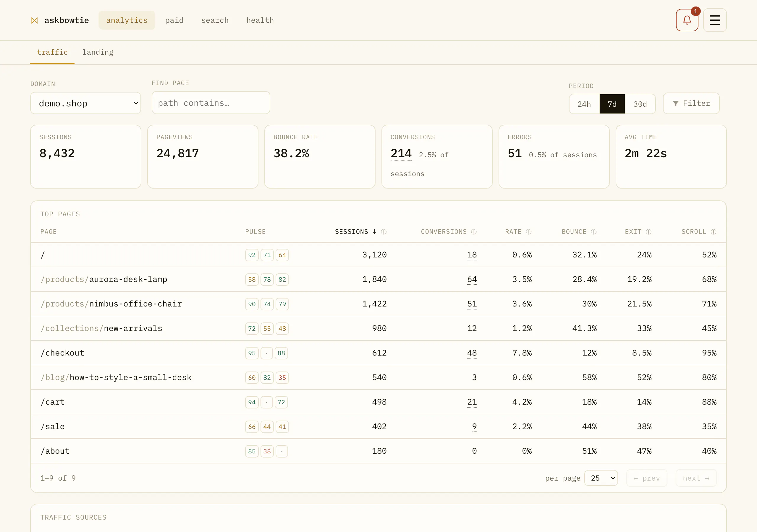Click the askbowtie bowtie logo

coord(34,20)
